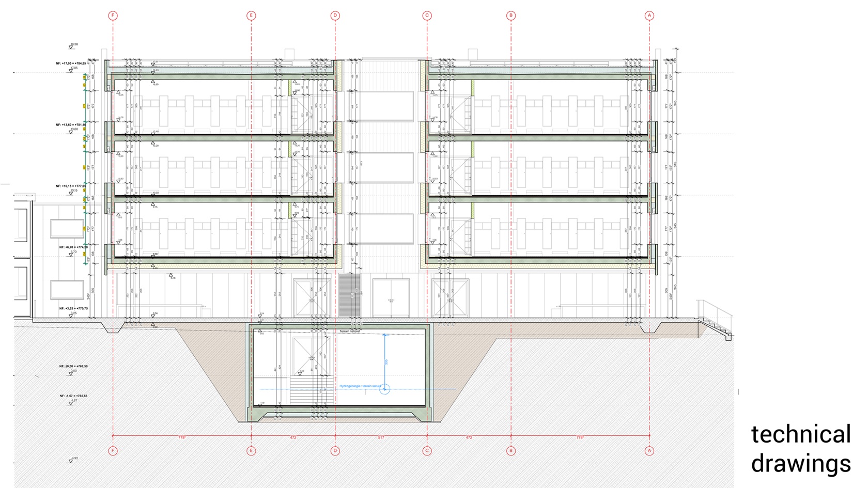Image resolution: width=868 pixels, height=488 pixels.
Task: Click the ground floor double door in center
Action: pos(391,298)
